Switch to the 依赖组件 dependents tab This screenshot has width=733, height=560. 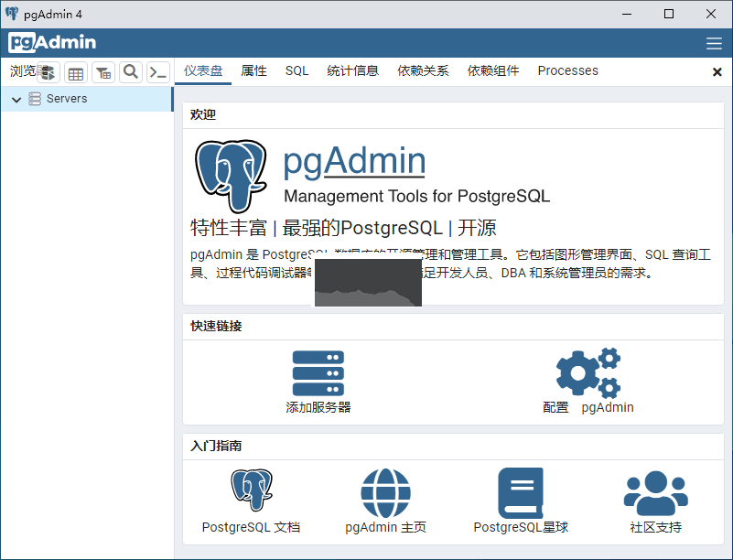coord(493,71)
